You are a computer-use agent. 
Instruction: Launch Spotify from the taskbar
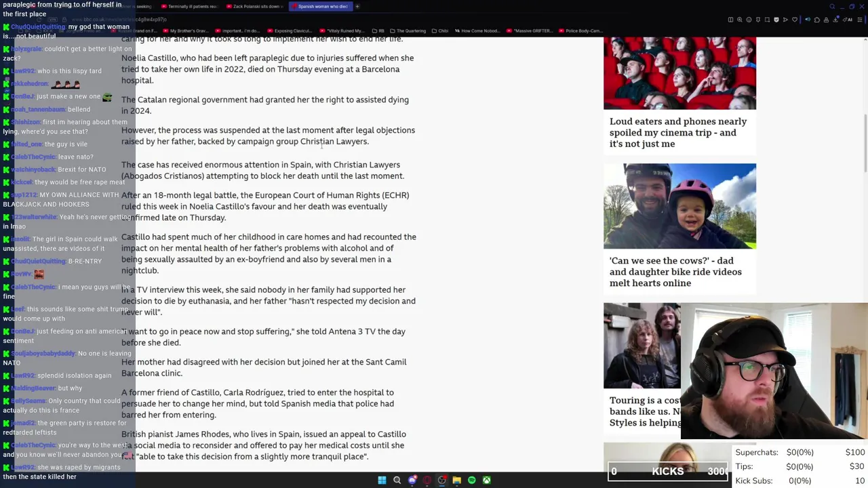tap(471, 480)
